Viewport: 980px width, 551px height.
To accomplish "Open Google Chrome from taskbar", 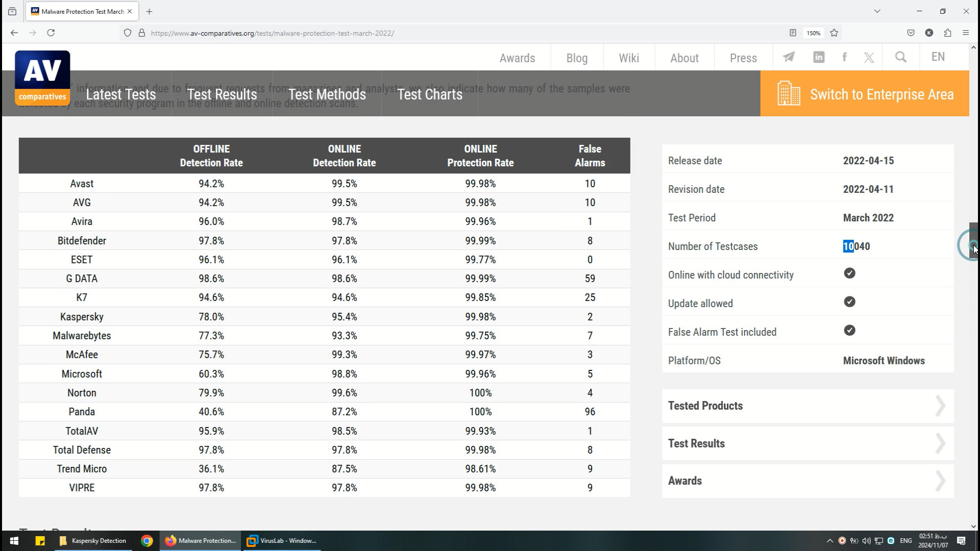I will click(146, 541).
